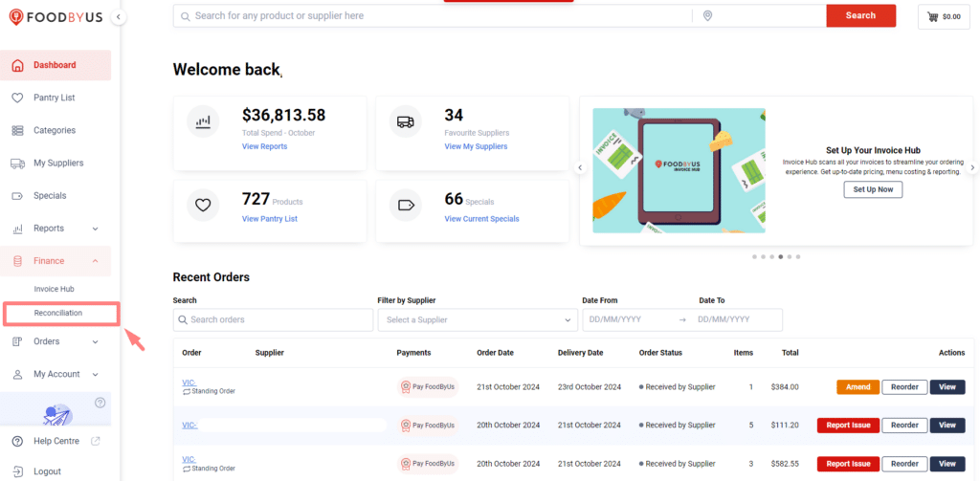Click the Help Centre question mark icon

click(17, 441)
